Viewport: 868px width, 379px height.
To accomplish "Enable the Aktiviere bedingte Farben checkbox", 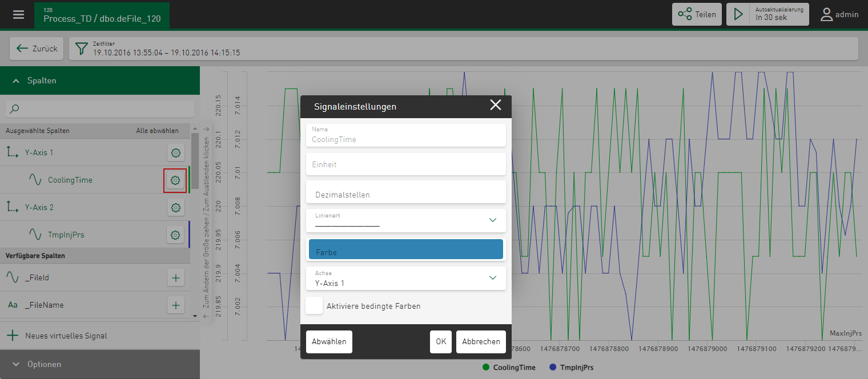I will pos(314,306).
